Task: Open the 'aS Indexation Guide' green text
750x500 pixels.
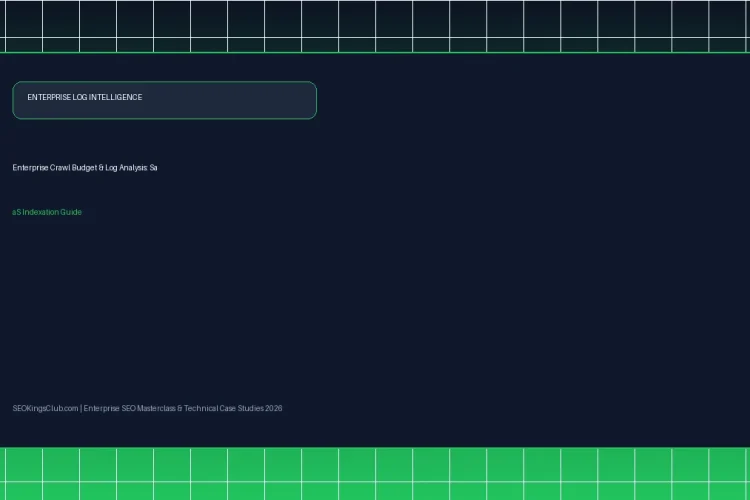Action: pyautogui.click(x=47, y=212)
